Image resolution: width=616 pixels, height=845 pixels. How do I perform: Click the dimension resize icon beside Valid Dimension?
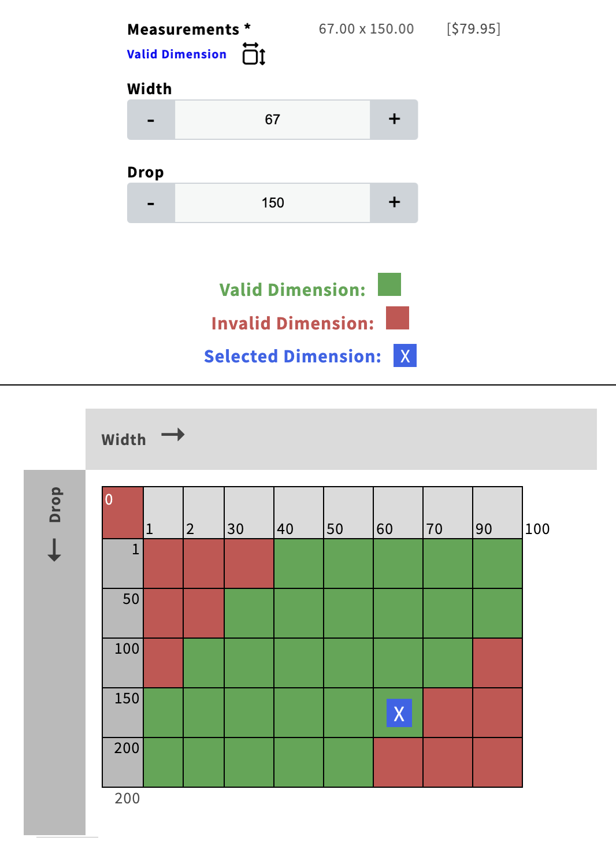254,54
